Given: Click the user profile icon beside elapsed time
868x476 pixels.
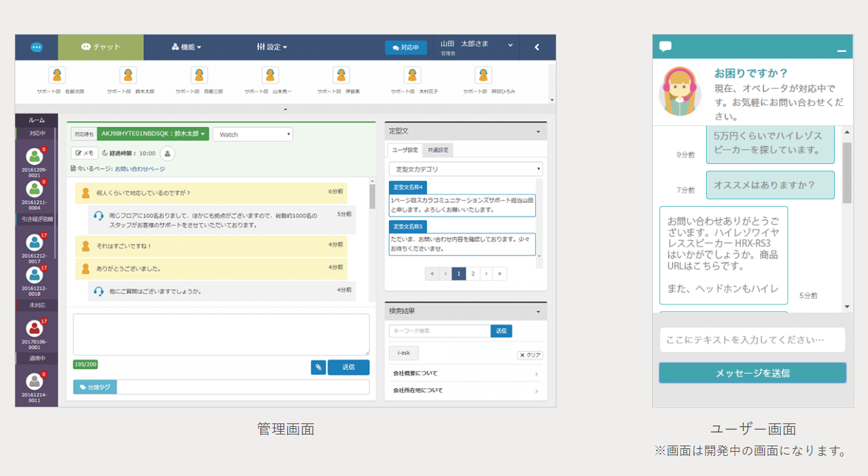Looking at the screenshot, I should point(168,154).
